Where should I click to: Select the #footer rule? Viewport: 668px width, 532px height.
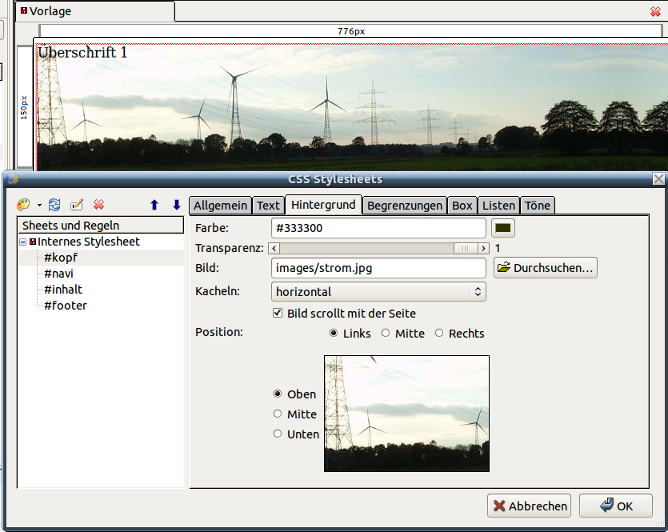[x=66, y=305]
